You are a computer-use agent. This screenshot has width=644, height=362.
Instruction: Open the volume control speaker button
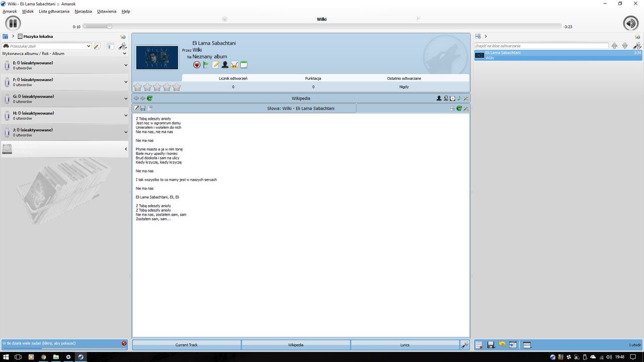(630, 23)
